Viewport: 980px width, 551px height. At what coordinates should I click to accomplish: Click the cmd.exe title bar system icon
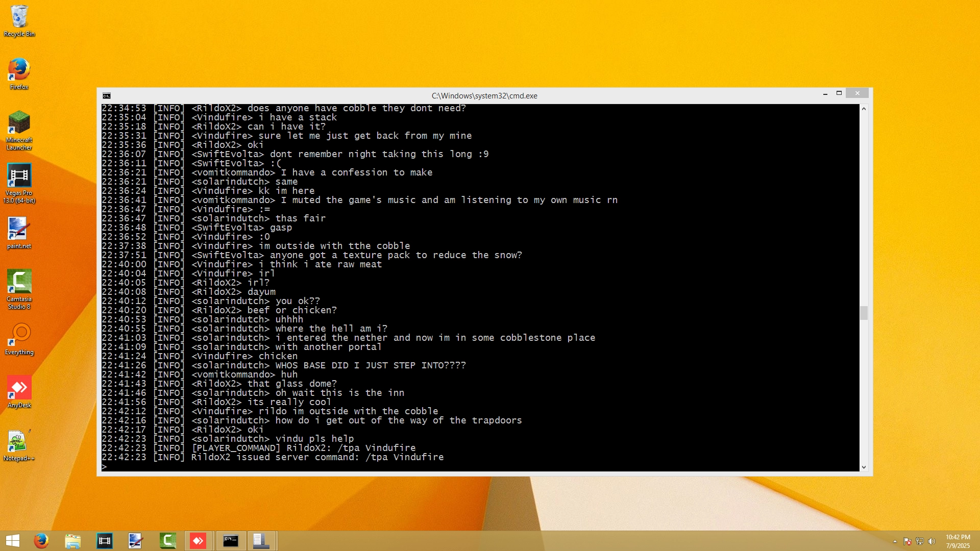(x=107, y=96)
